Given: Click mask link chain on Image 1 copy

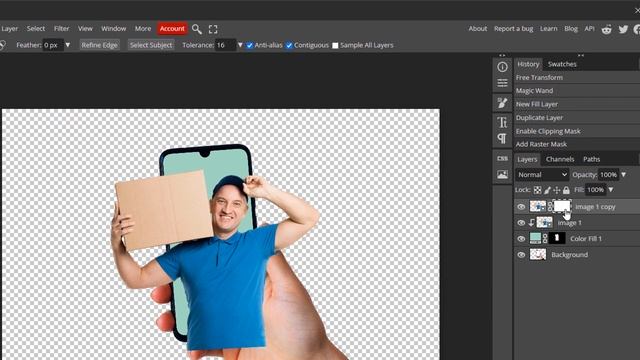Looking at the screenshot, I should 550,207.
